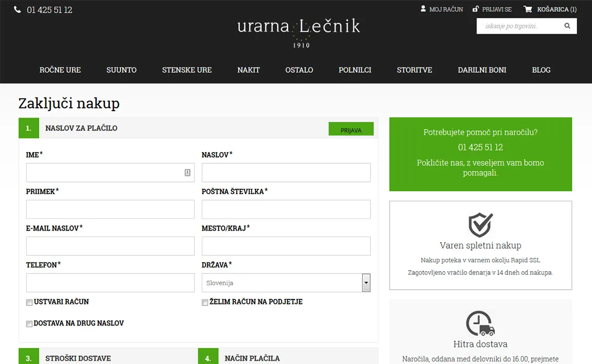Click the Naslov address input field
The height and width of the screenshot is (364, 592).
coord(286,173)
